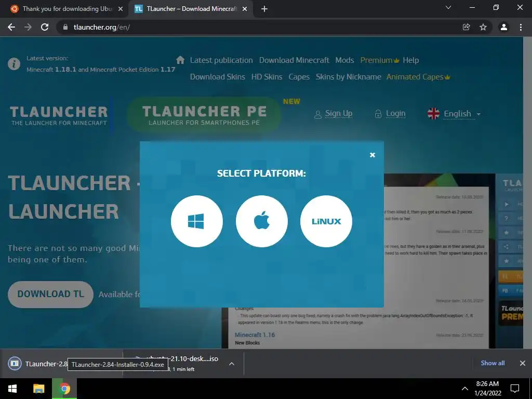The height and width of the screenshot is (399, 532).
Task: Open the Capes link
Action: pyautogui.click(x=299, y=77)
